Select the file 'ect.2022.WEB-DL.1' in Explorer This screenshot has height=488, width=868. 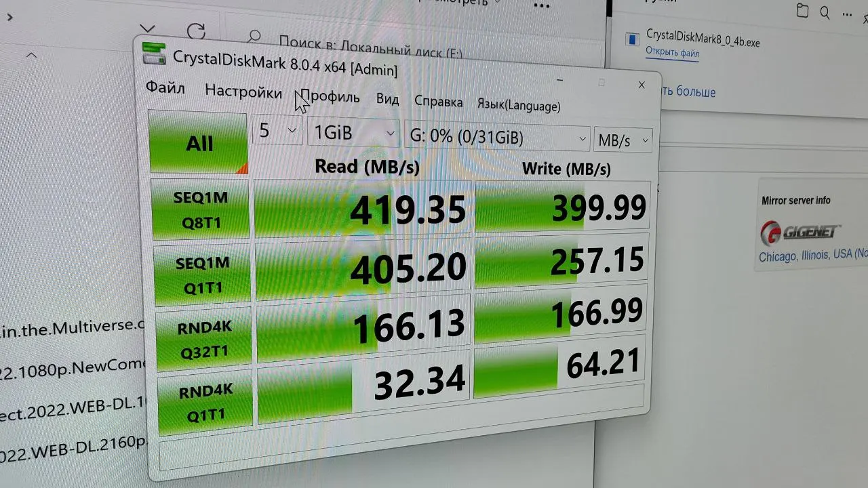pyautogui.click(x=74, y=408)
